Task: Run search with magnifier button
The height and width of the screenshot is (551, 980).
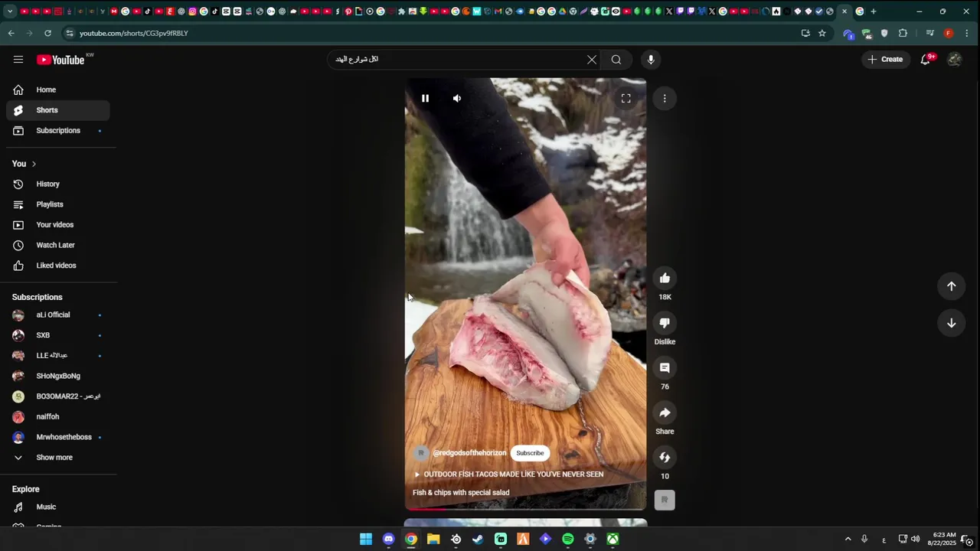Action: (616, 60)
